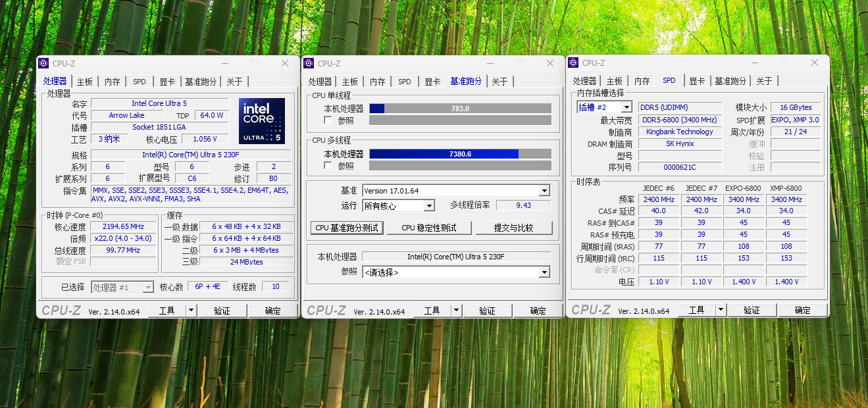Open 显卡 tab in right window
The width and height of the screenshot is (868, 408).
697,81
